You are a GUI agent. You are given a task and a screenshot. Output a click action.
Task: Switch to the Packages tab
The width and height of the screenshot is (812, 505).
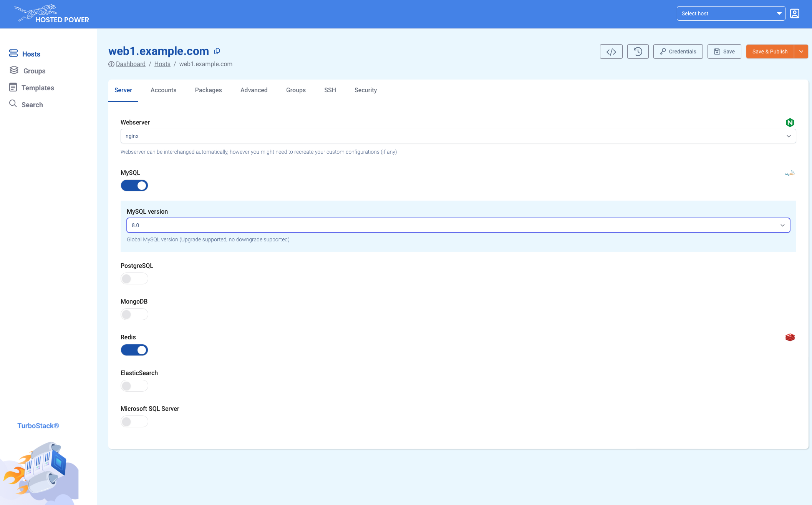pos(209,90)
